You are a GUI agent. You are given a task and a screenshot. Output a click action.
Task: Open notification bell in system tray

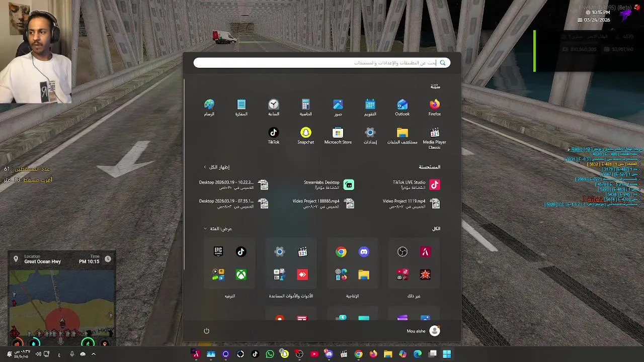[x=9, y=354]
